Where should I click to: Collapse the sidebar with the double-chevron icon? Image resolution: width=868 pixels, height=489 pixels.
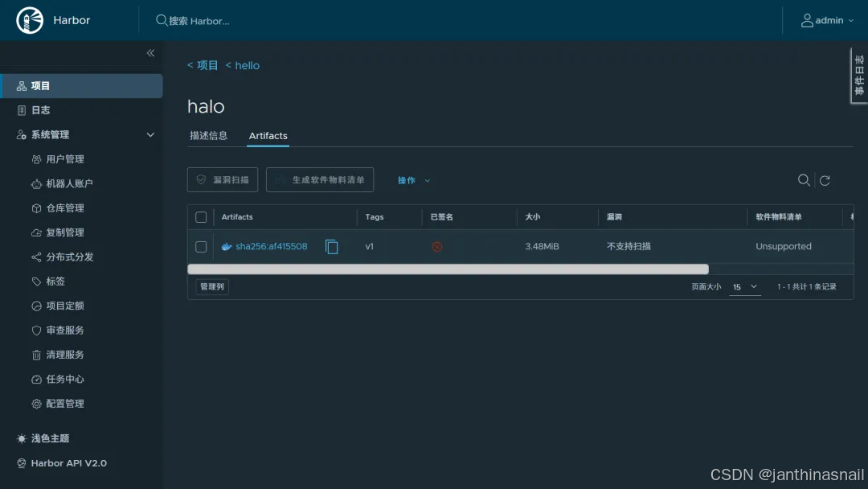click(150, 53)
